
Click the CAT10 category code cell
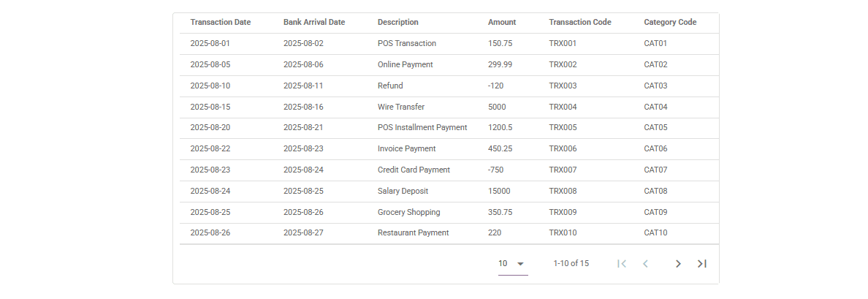655,232
